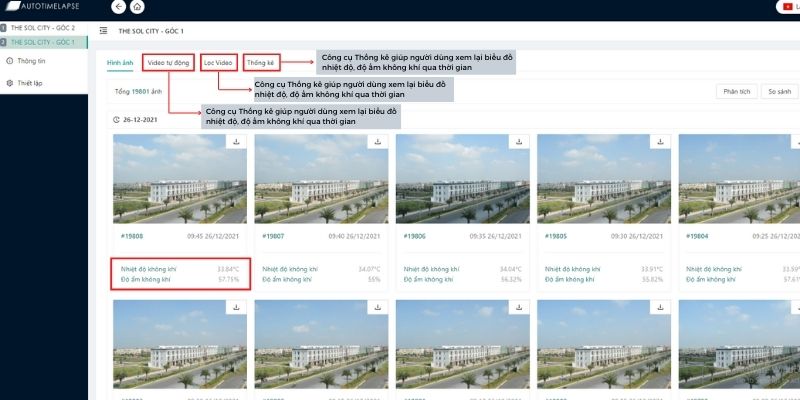Image resolution: width=800 pixels, height=400 pixels.
Task: Click timestamp 09:45 26/12/2021
Action: coord(213,236)
